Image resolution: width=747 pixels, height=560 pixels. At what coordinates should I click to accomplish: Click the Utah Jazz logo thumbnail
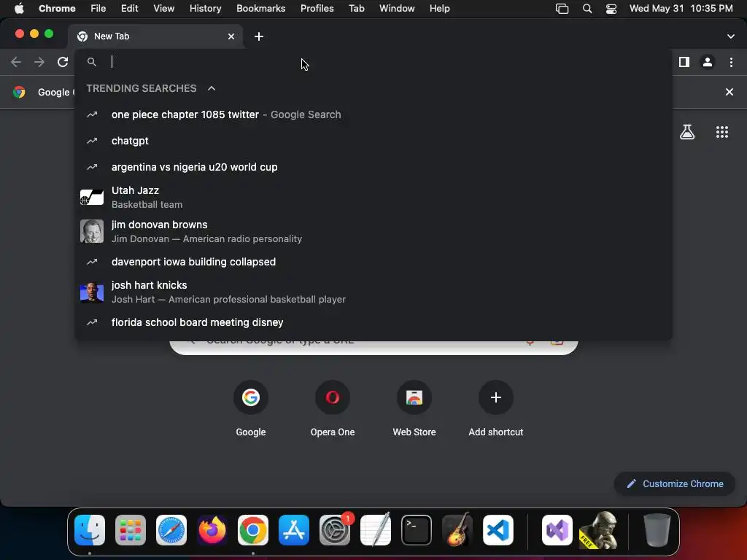[x=92, y=197]
